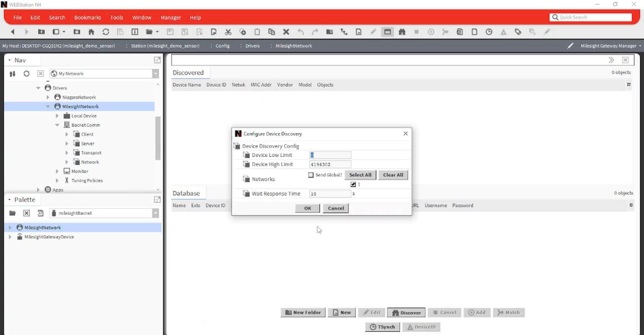Click the Clear All networks button
Image resolution: width=644 pixels, height=335 pixels.
pos(393,175)
